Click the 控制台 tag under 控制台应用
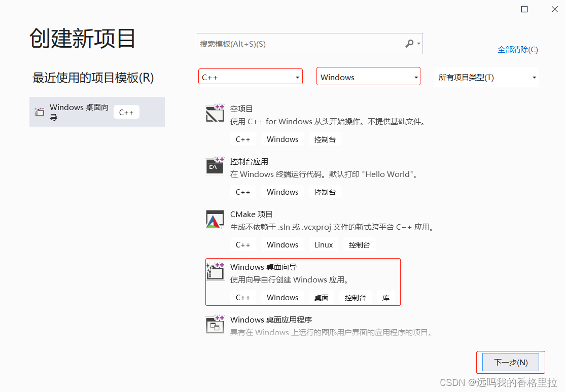Image resolution: width=565 pixels, height=392 pixels. point(325,192)
